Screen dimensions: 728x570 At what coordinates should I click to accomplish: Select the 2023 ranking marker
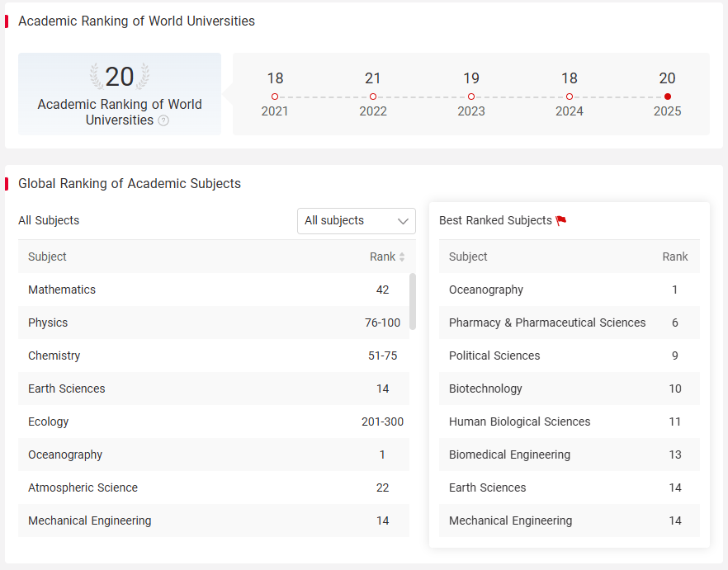(x=471, y=97)
